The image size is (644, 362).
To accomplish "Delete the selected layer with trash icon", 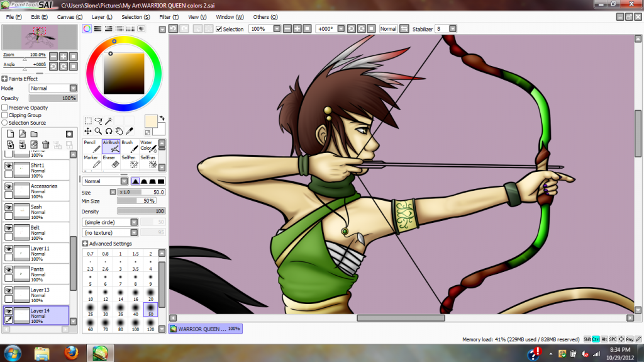I will 45,144.
